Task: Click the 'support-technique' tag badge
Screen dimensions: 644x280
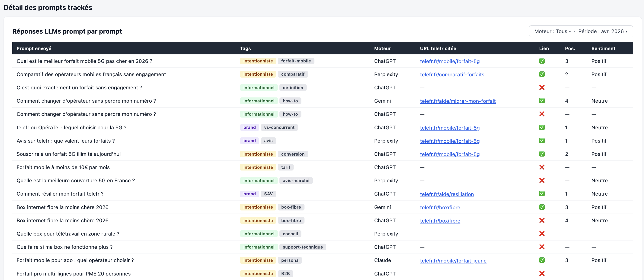Action: click(303, 247)
